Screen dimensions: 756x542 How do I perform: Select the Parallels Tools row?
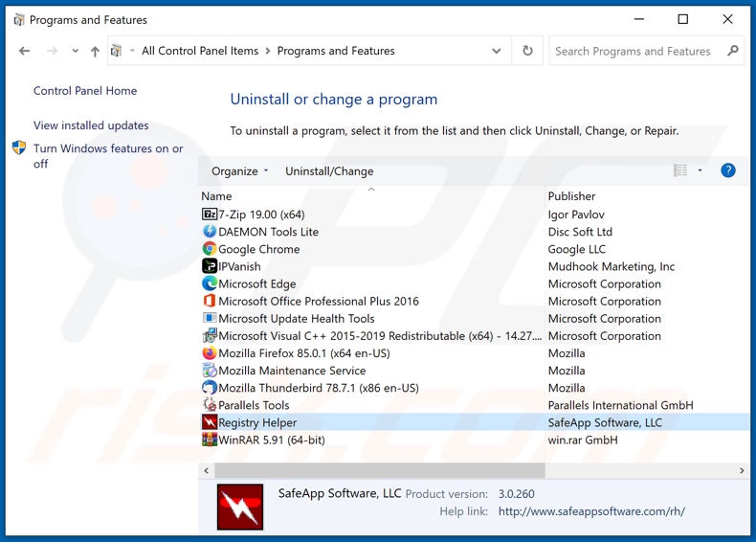[475, 405]
